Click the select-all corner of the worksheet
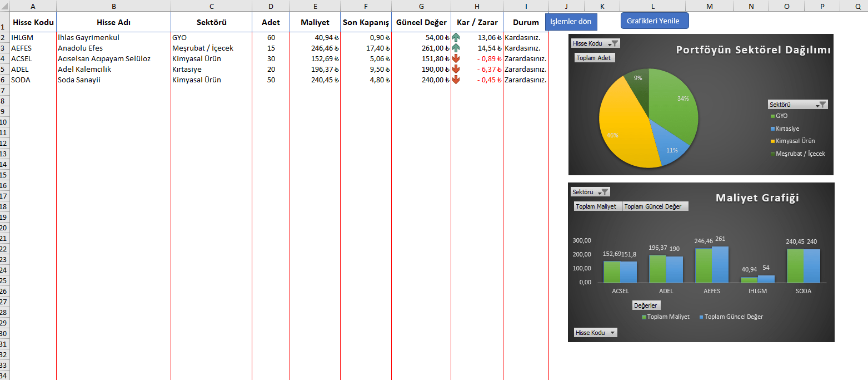 click(x=4, y=6)
